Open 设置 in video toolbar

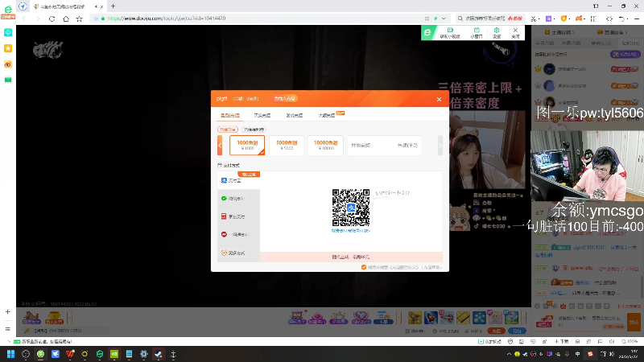point(497,33)
